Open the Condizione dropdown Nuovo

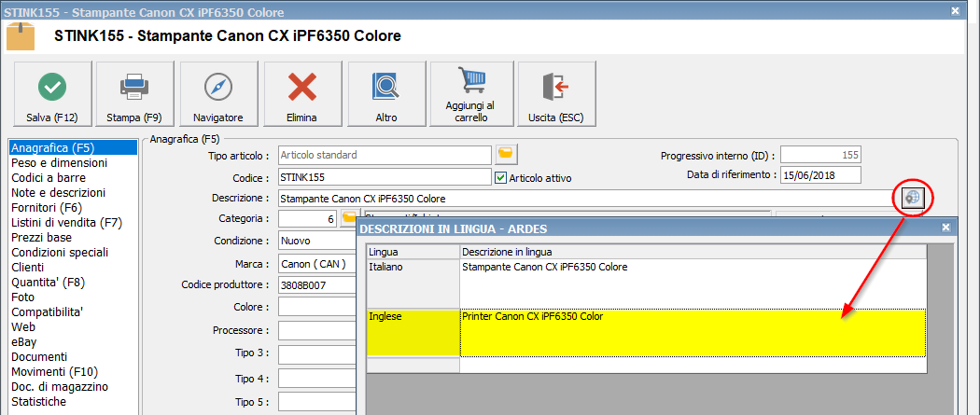(317, 241)
